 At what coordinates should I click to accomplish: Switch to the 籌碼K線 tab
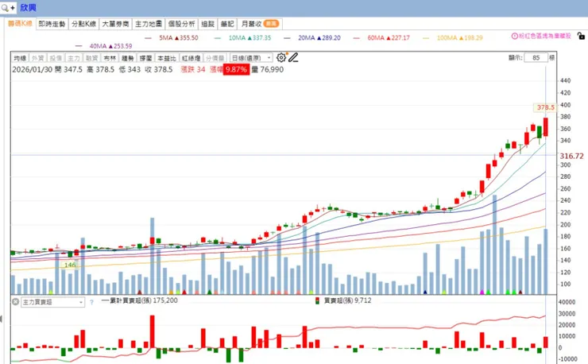coord(20,23)
